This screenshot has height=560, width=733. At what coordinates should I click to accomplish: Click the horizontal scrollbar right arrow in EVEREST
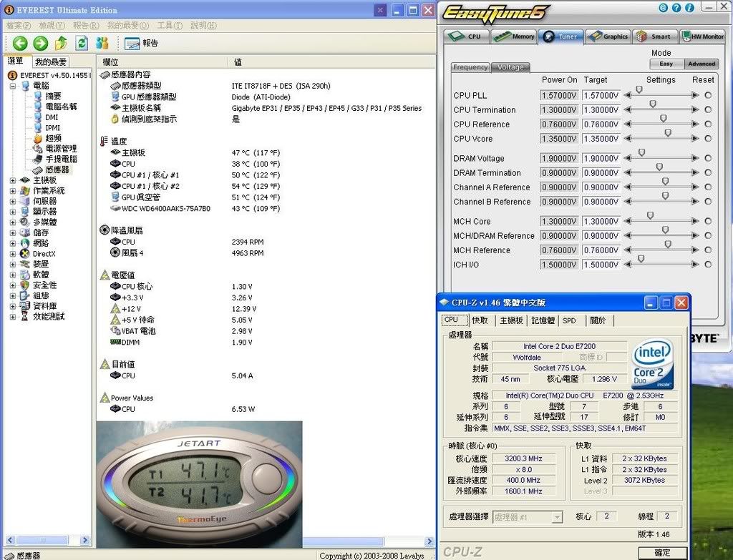click(x=429, y=542)
